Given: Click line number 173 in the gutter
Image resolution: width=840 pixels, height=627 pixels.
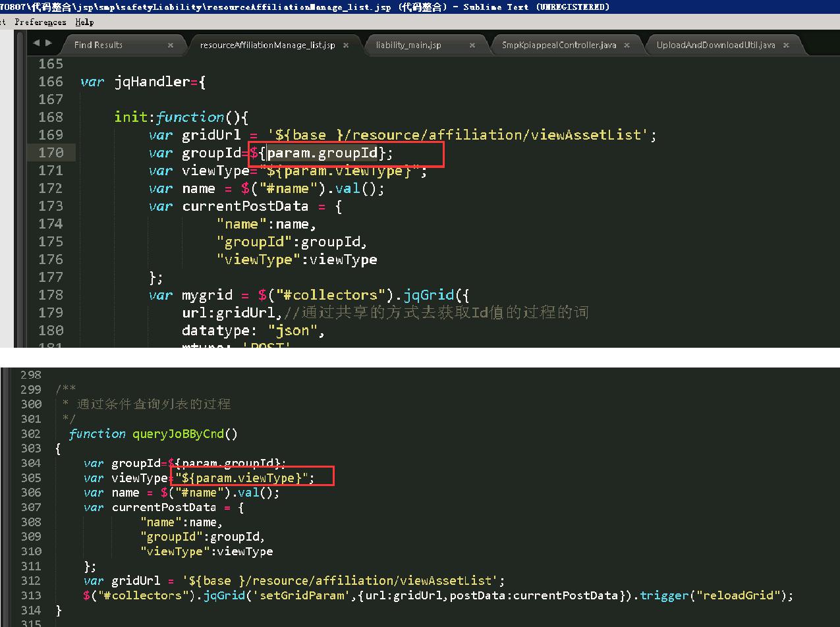Looking at the screenshot, I should click(x=51, y=206).
